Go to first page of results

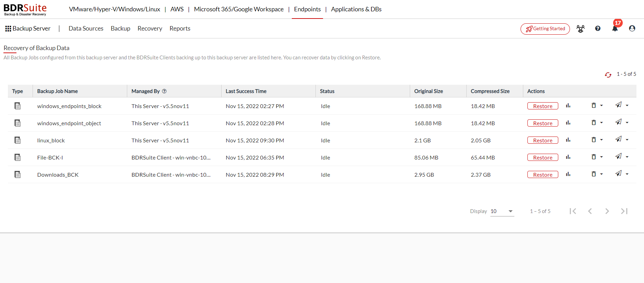[x=573, y=211]
